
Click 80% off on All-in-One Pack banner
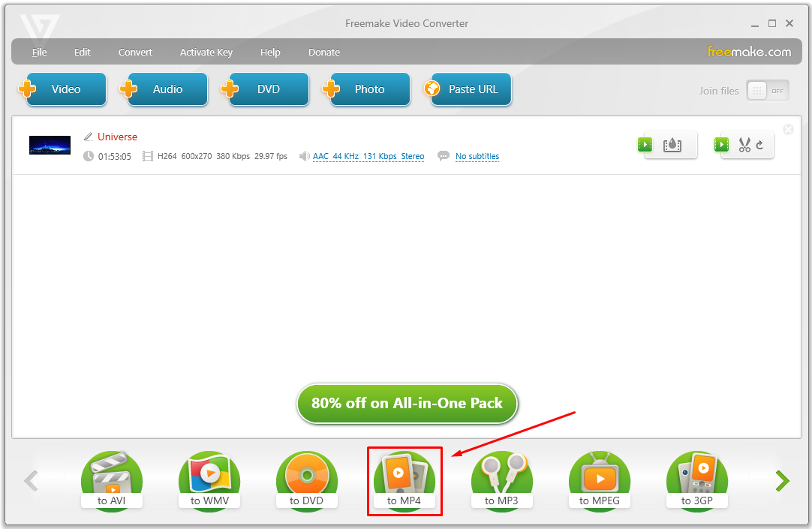coord(407,403)
